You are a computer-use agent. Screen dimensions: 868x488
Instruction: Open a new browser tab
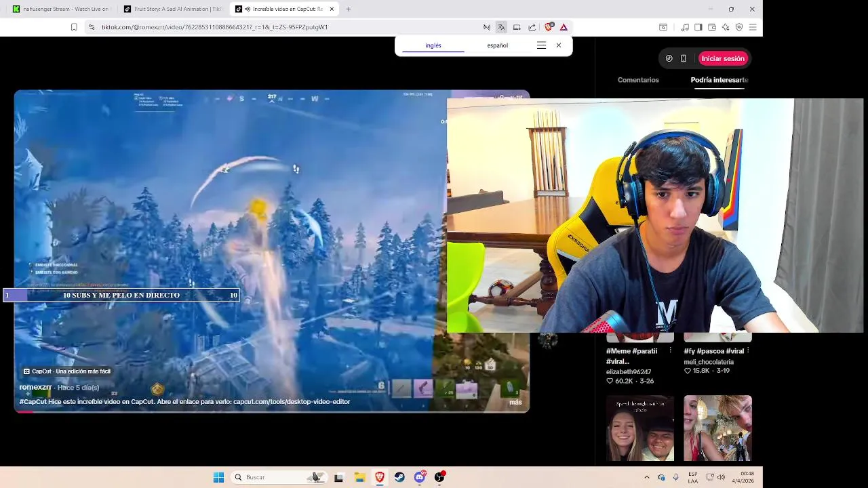coord(349,9)
